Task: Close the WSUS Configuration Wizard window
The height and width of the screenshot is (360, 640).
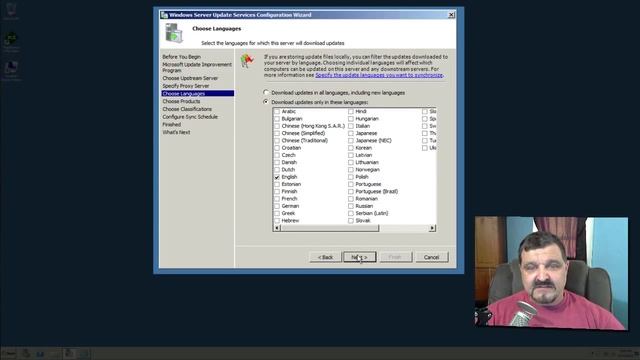Action: 451,15
